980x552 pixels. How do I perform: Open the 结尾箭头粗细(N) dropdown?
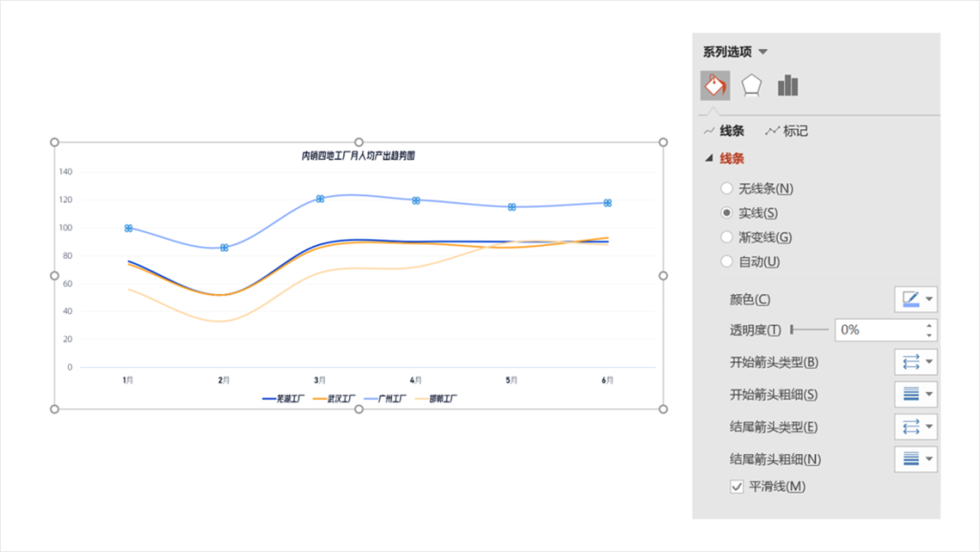point(916,459)
